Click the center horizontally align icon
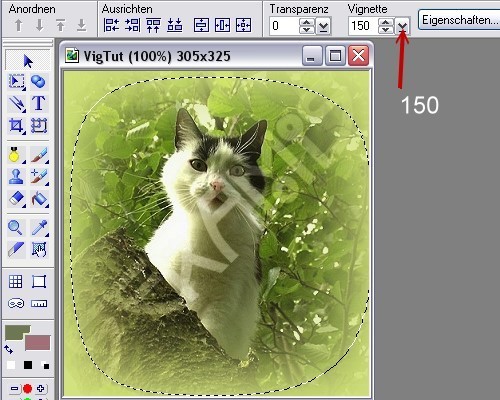 (x=222, y=25)
